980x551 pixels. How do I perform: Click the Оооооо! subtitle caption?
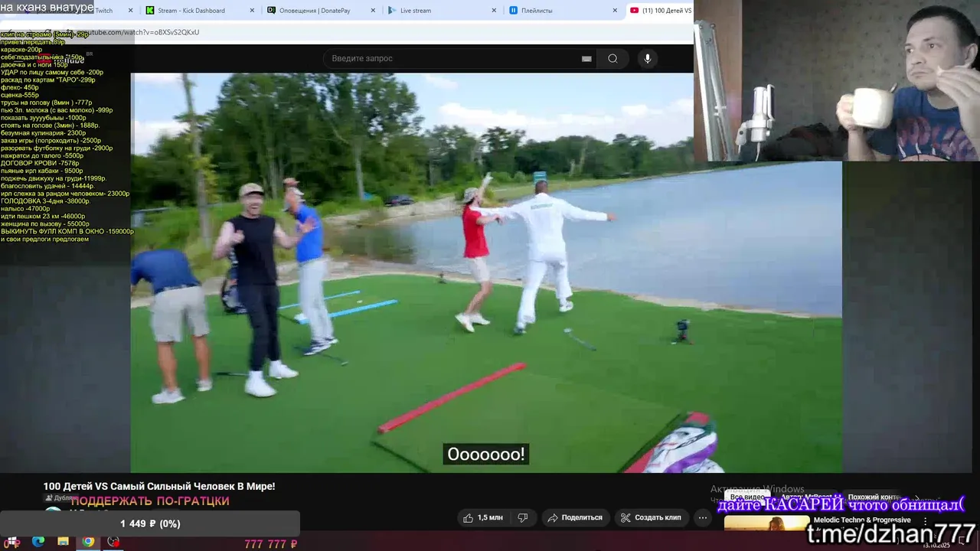[486, 455]
